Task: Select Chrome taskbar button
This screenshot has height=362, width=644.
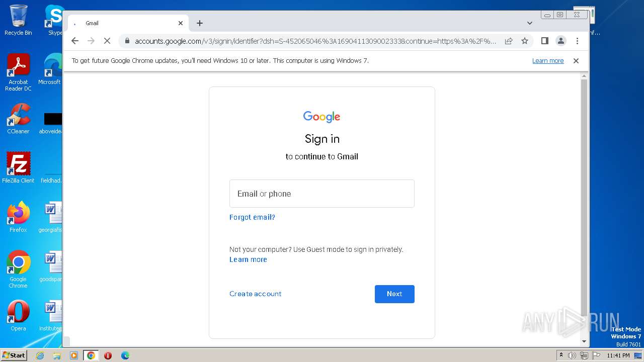Action: coord(91,355)
